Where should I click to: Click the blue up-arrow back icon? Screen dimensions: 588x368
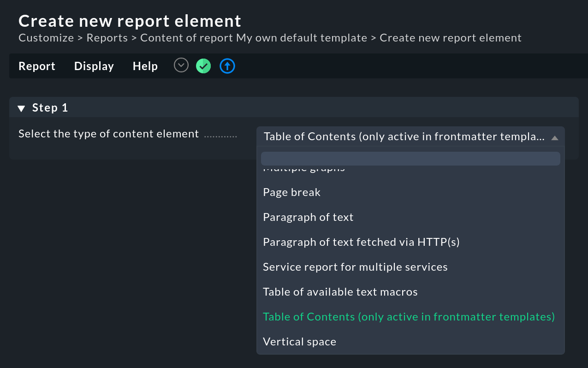point(227,66)
